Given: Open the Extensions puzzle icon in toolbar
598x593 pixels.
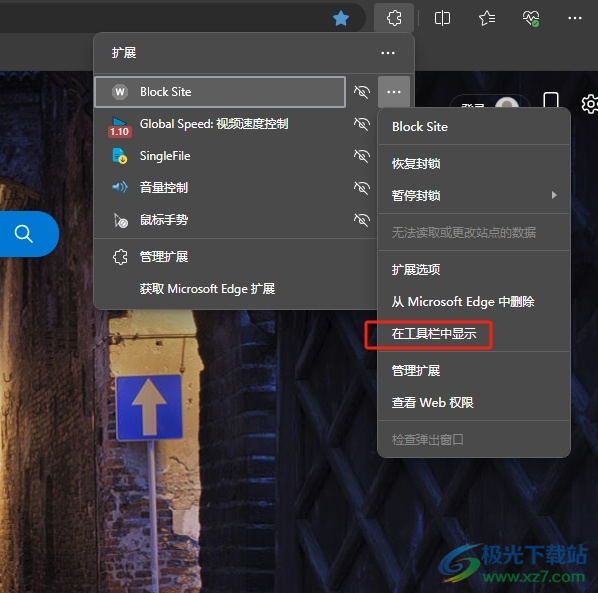Looking at the screenshot, I should pyautogui.click(x=394, y=18).
